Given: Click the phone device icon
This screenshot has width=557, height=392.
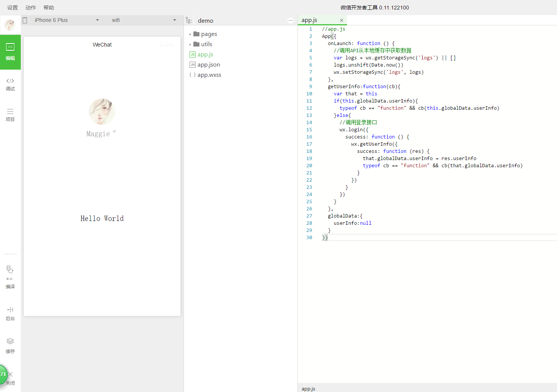Looking at the screenshot, I should [x=25, y=20].
